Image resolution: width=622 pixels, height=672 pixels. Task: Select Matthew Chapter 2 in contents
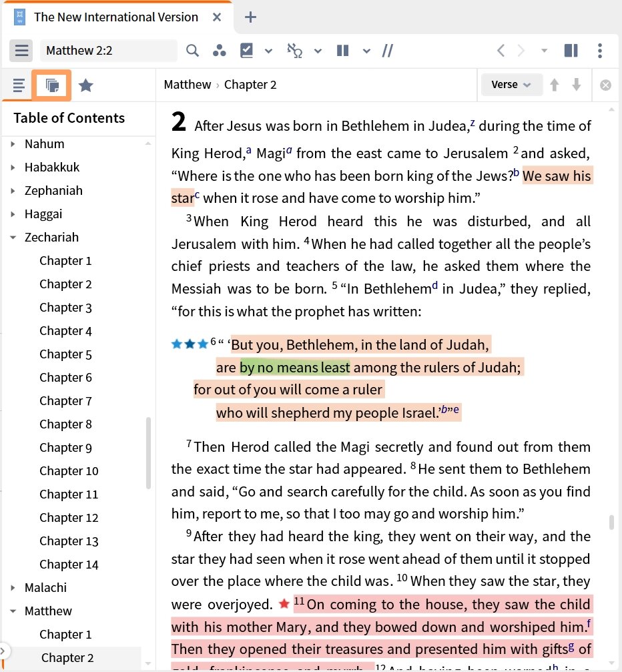click(67, 658)
